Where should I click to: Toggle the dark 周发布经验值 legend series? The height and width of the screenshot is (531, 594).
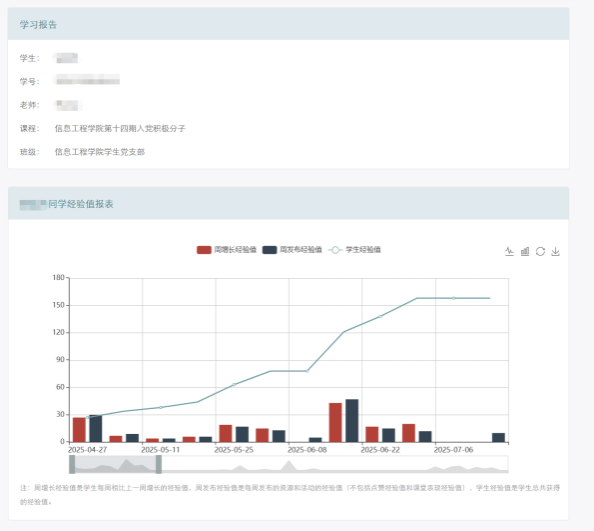pyautogui.click(x=292, y=250)
